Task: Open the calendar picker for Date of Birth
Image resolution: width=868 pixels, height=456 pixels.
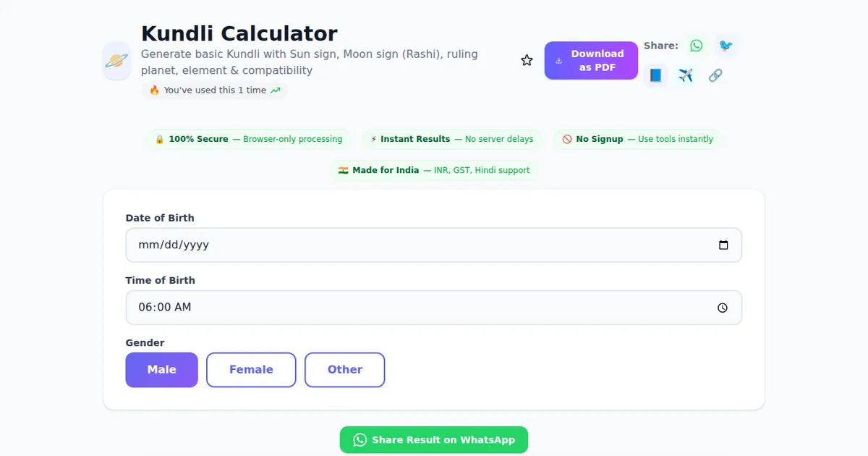Action: [723, 245]
